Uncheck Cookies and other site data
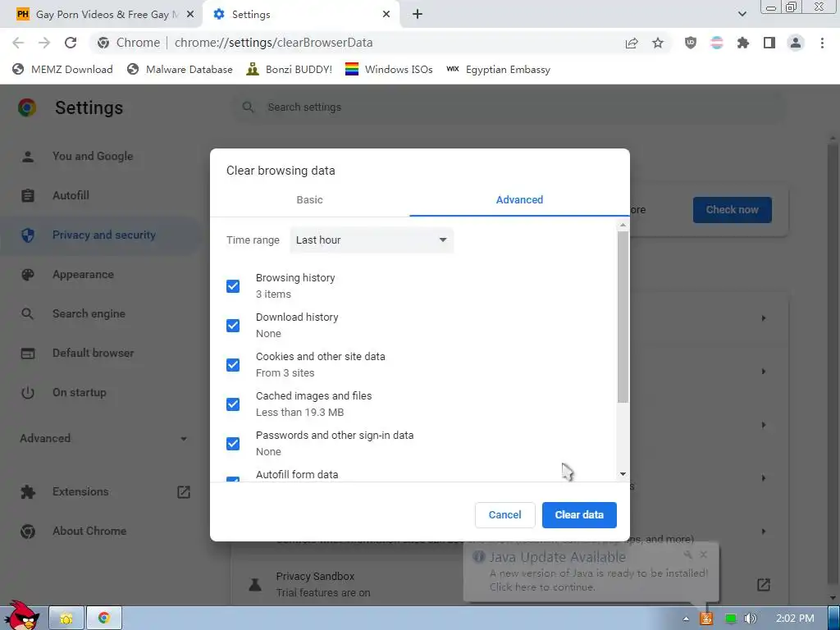The image size is (840, 630). click(233, 365)
